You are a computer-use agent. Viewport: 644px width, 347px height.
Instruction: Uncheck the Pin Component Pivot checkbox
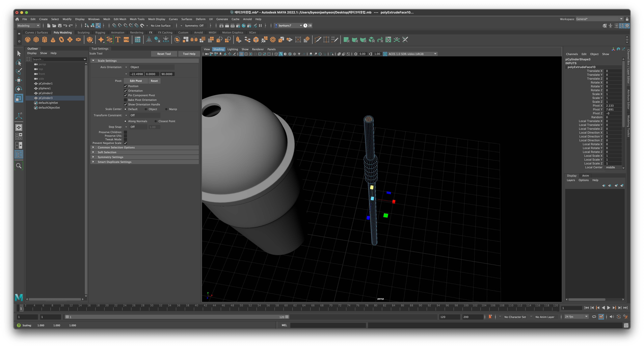pos(125,95)
